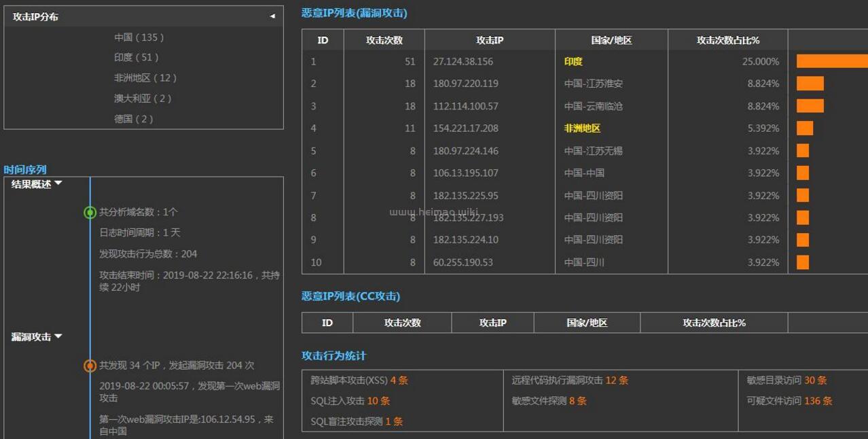Click the orange bar for row 1
Viewport: 868px width, 439px height.
pyautogui.click(x=831, y=62)
